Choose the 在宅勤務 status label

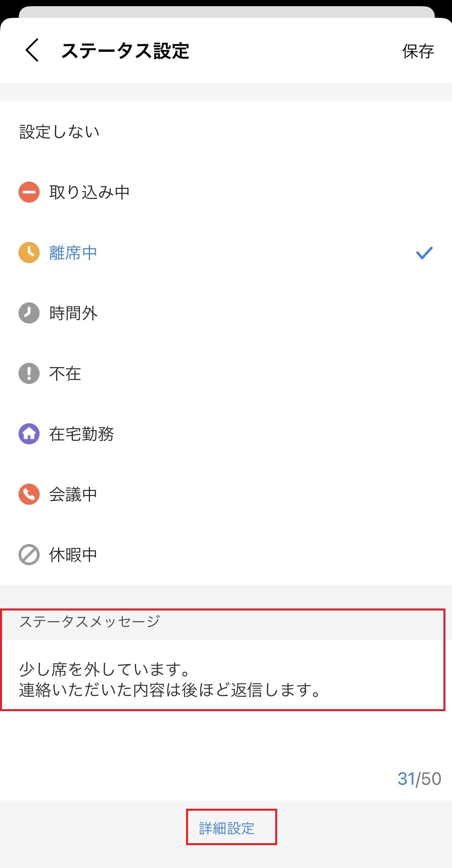tap(81, 434)
